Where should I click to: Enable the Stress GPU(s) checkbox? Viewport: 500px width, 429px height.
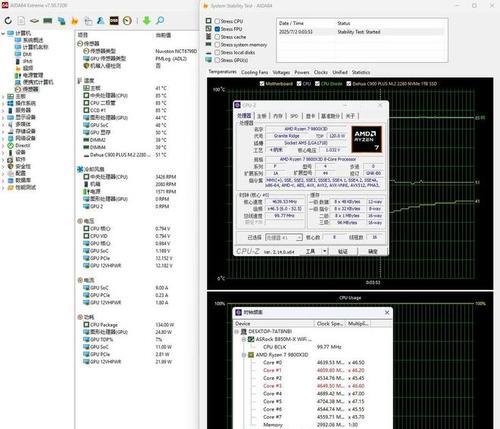pyautogui.click(x=217, y=60)
